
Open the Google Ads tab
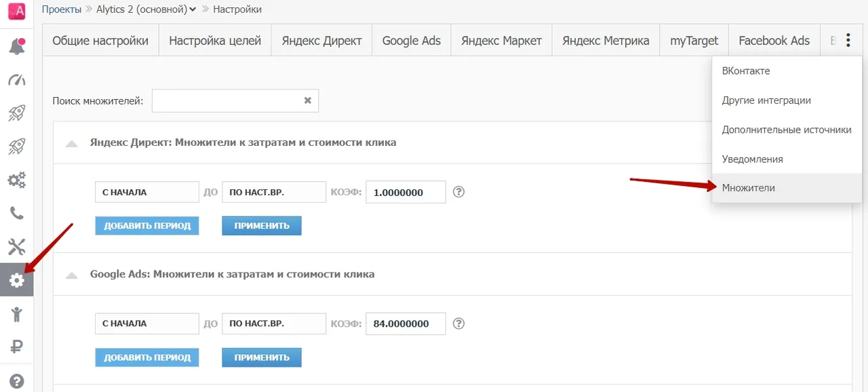[412, 41]
